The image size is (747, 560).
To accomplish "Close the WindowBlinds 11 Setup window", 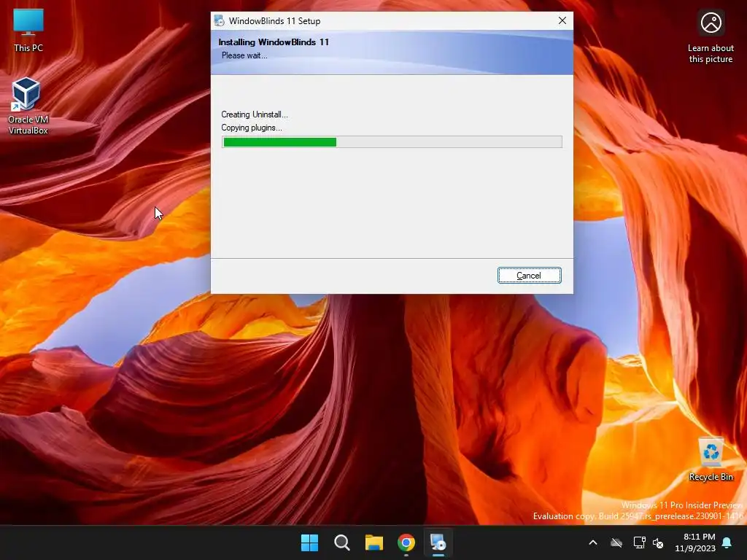I will [x=562, y=20].
